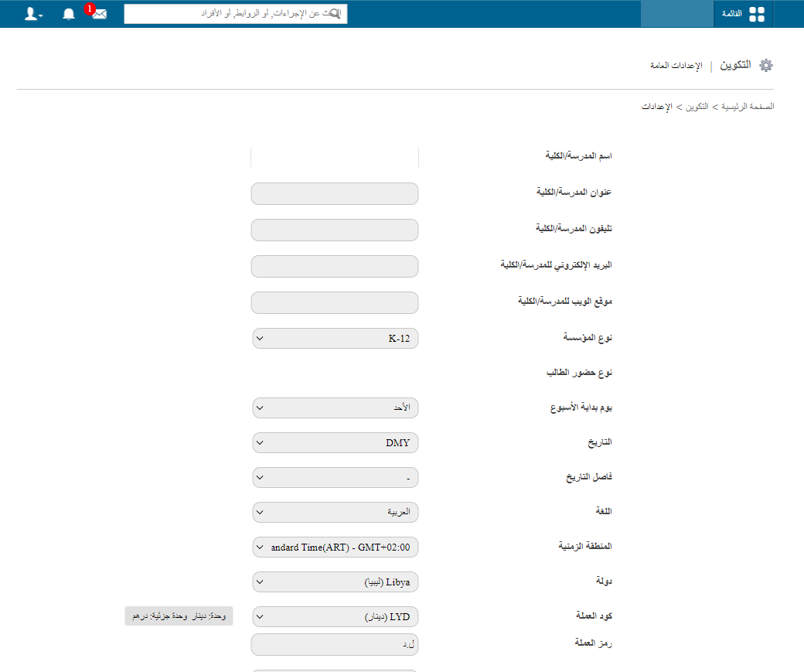
Task: Click the نوع حضور الطالب label
Action: (x=579, y=373)
